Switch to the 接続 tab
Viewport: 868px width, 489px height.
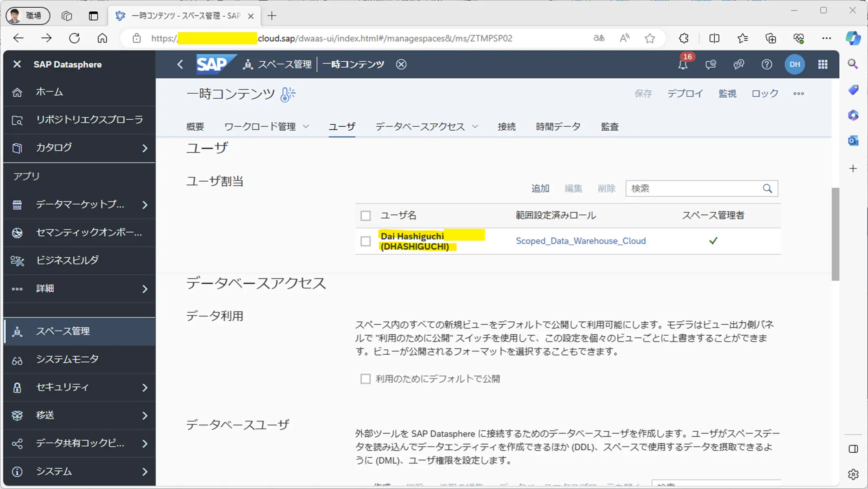[507, 127]
